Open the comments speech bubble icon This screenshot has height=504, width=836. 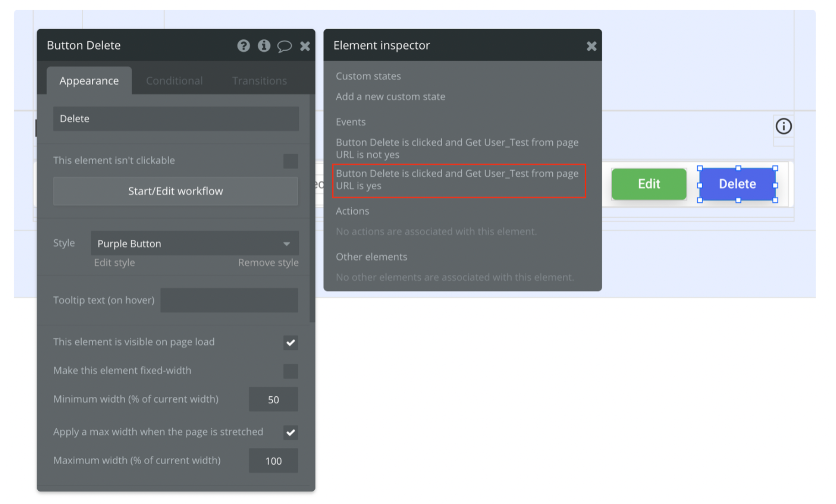pyautogui.click(x=284, y=46)
